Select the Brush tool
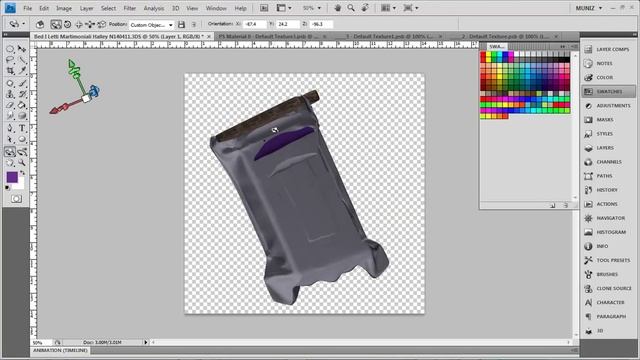The image size is (640, 360). 22,83
